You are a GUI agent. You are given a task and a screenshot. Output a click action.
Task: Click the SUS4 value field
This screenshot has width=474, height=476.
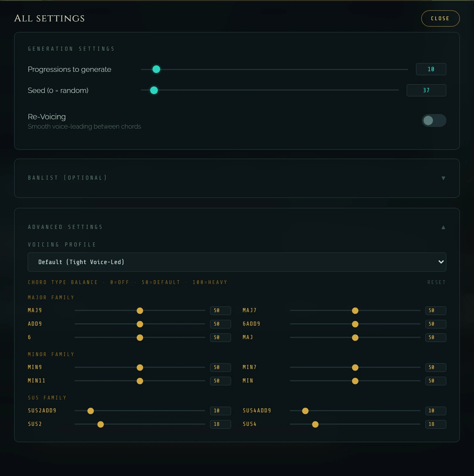point(436,424)
